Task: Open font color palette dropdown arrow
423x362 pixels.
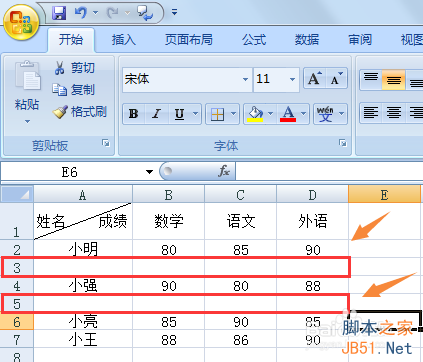Action: 304,114
